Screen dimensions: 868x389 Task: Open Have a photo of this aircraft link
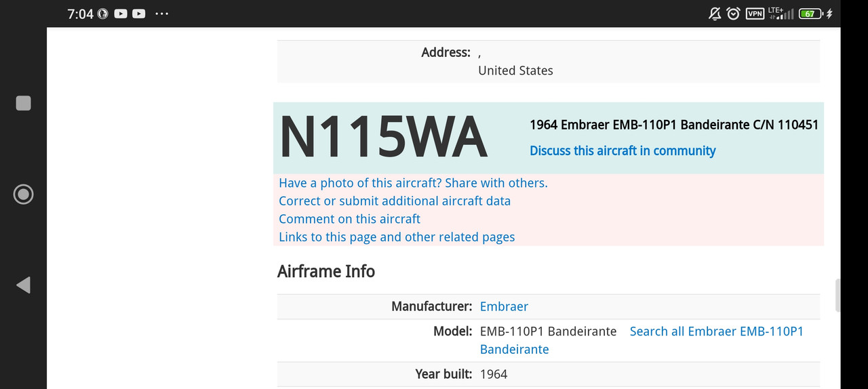[x=413, y=183]
